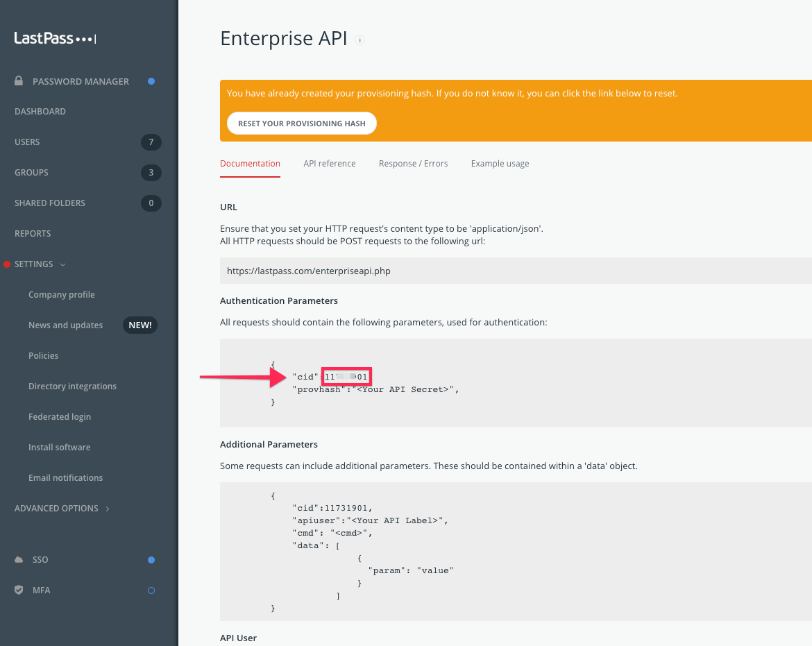Select the Password Manager lock icon

(18, 81)
